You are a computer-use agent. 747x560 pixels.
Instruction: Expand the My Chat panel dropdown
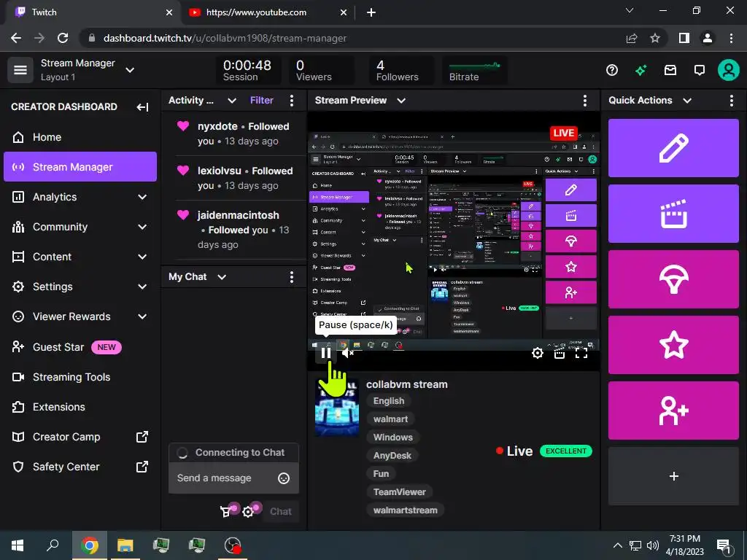point(222,277)
